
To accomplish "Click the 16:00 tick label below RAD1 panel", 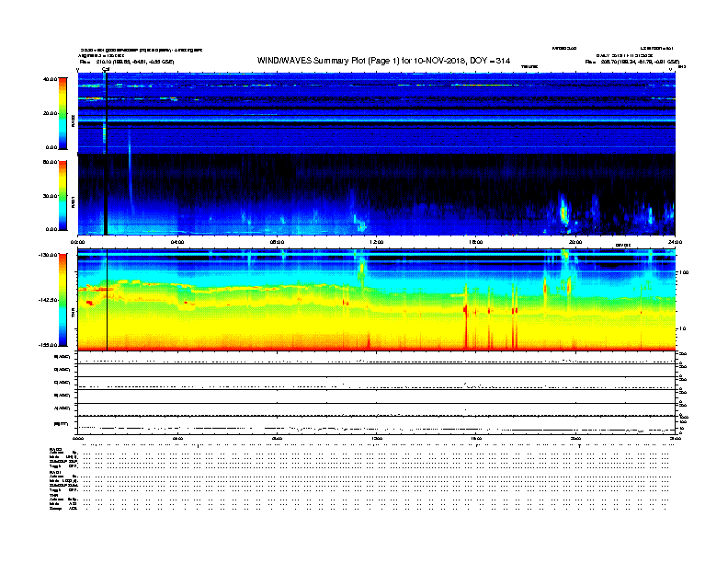I will click(476, 242).
